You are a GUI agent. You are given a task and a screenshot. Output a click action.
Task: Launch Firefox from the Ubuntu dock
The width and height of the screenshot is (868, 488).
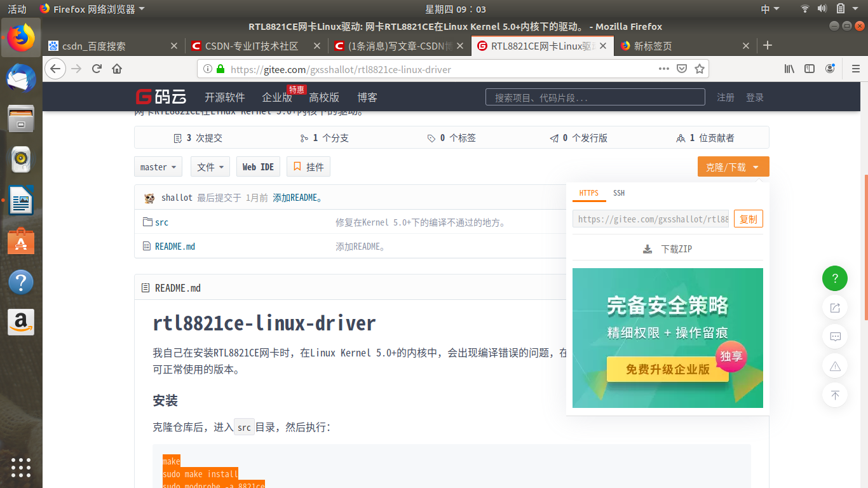[x=21, y=38]
